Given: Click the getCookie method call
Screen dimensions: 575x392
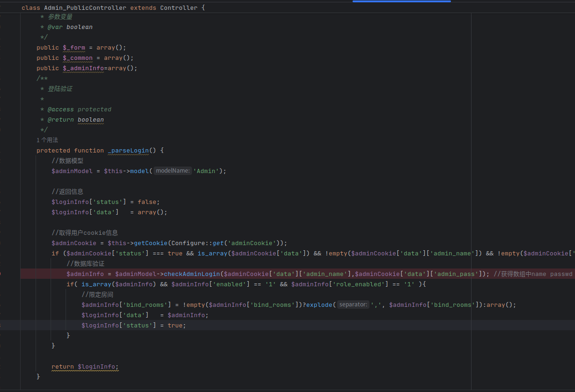Looking at the screenshot, I should [151, 243].
